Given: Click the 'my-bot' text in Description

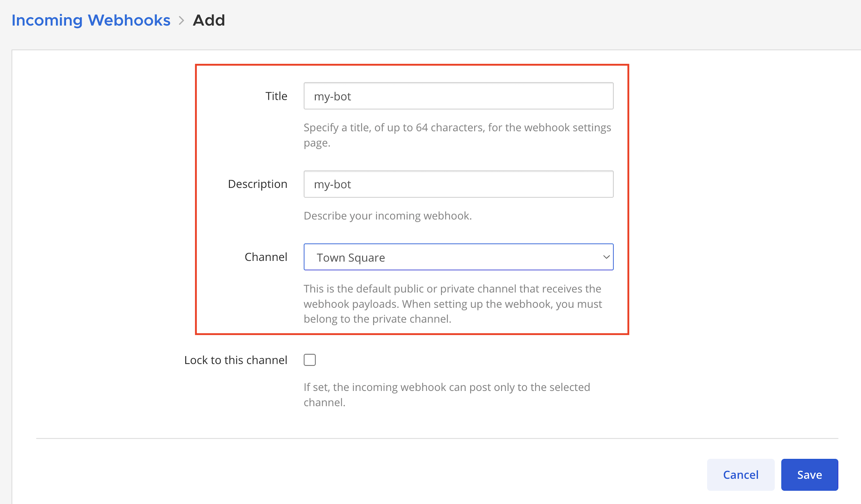Looking at the screenshot, I should point(332,184).
